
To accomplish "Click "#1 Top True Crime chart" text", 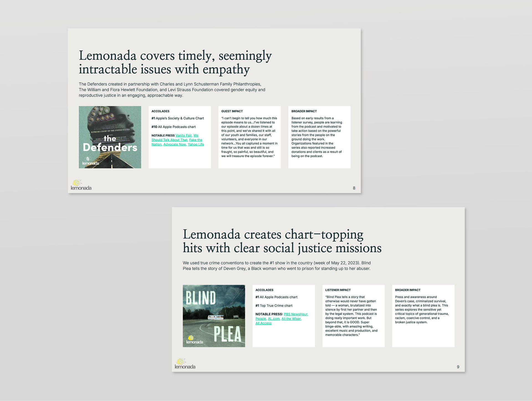I will coord(274,306).
